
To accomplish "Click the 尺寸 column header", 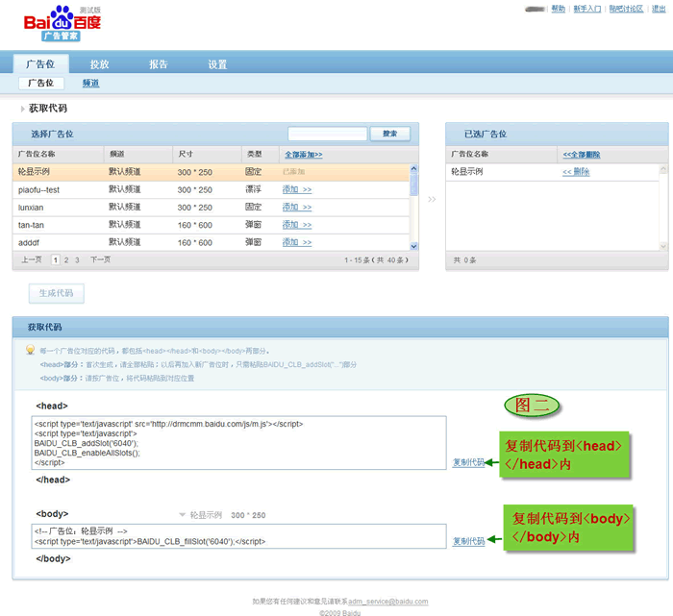I will coord(186,154).
